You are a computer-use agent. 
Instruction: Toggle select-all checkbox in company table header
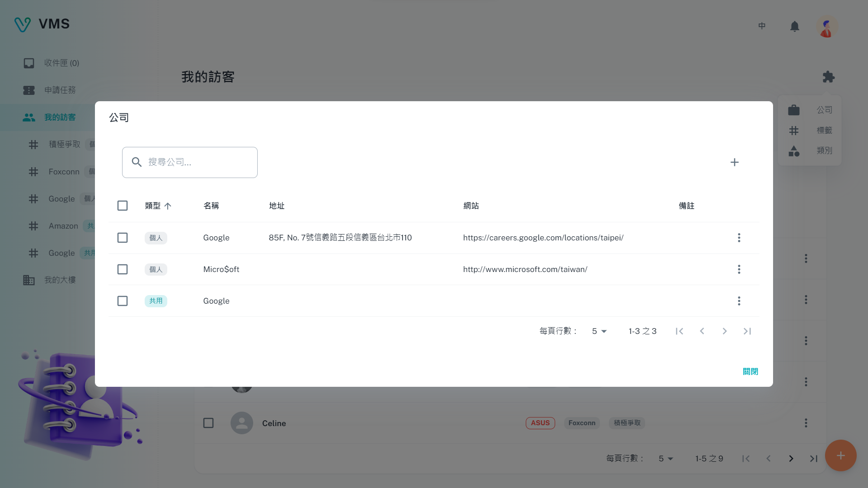(123, 206)
